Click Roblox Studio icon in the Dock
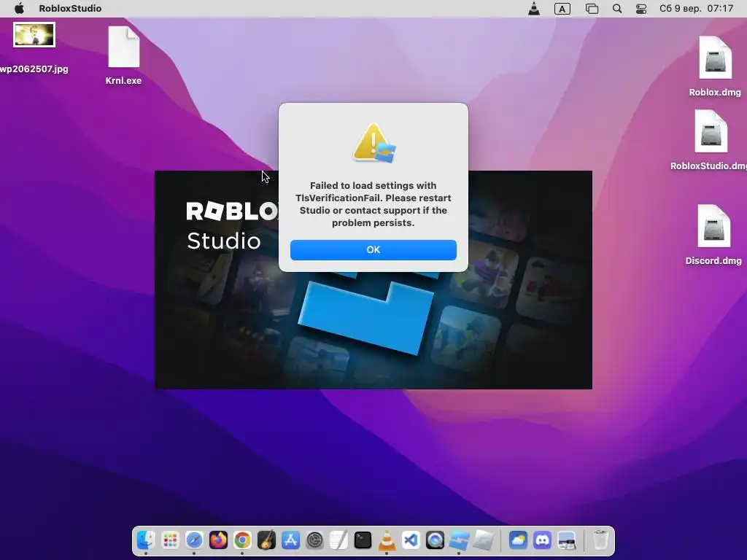Image resolution: width=747 pixels, height=560 pixels. (459, 540)
